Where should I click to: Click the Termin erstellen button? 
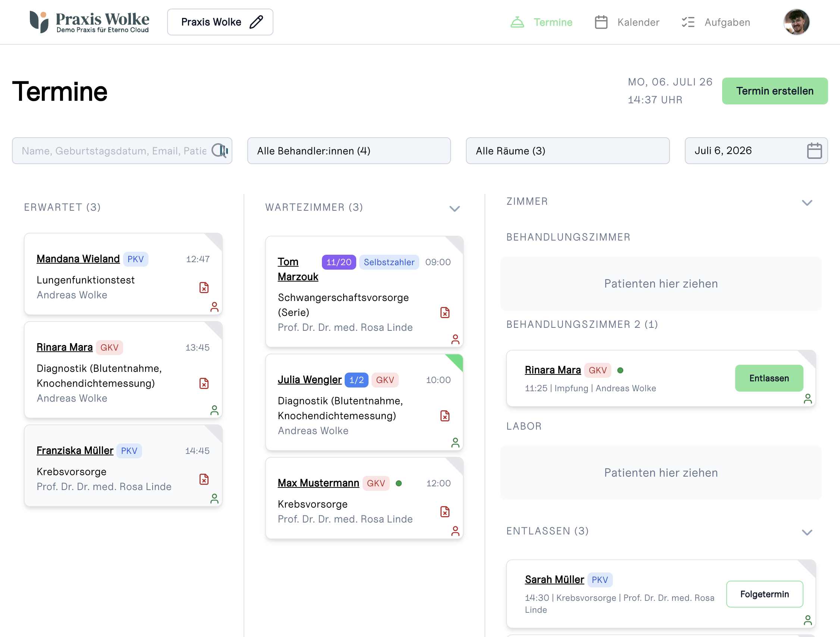point(775,91)
